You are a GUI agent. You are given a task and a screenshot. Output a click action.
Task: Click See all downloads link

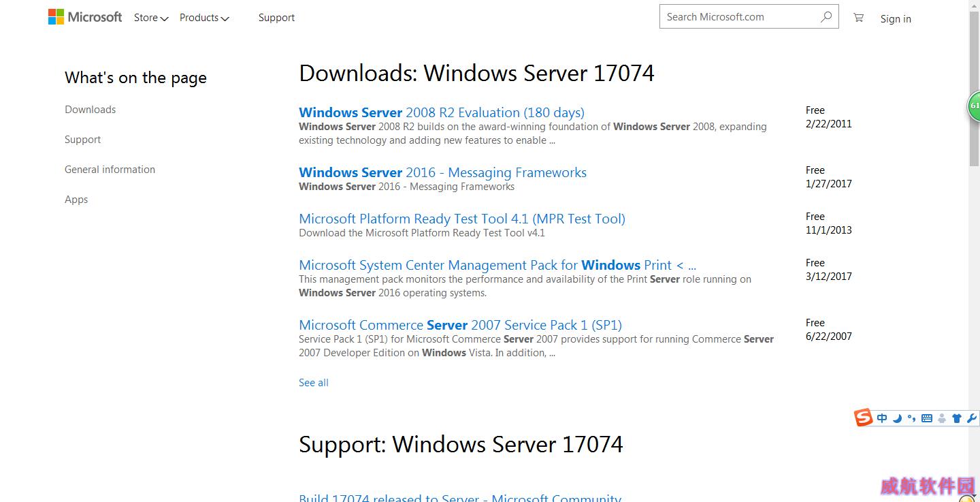pos(313,383)
